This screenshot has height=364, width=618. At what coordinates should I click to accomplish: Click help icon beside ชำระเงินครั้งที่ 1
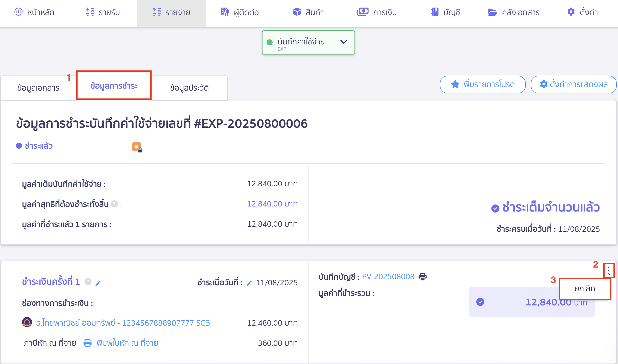pos(88,281)
